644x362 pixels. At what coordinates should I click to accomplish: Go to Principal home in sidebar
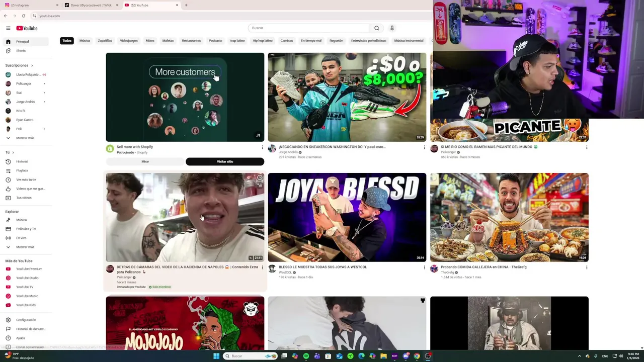(27, 42)
